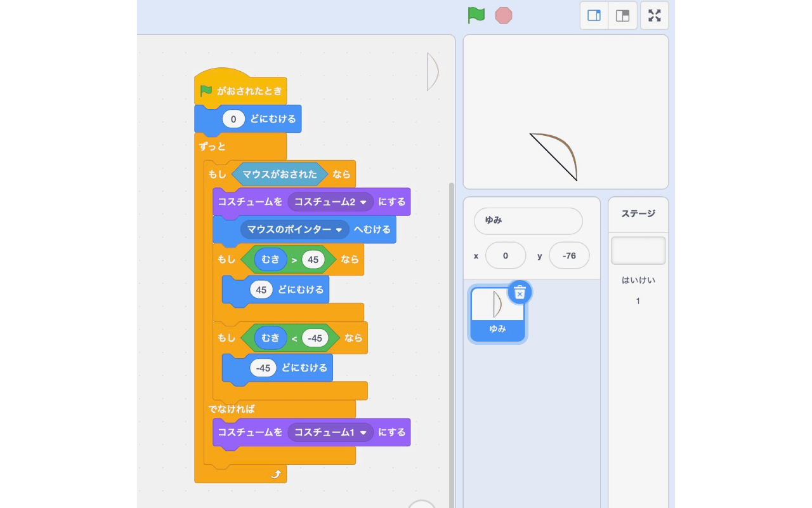
Task: Click the マウスがおされた sensing block
Action: pyautogui.click(x=280, y=174)
